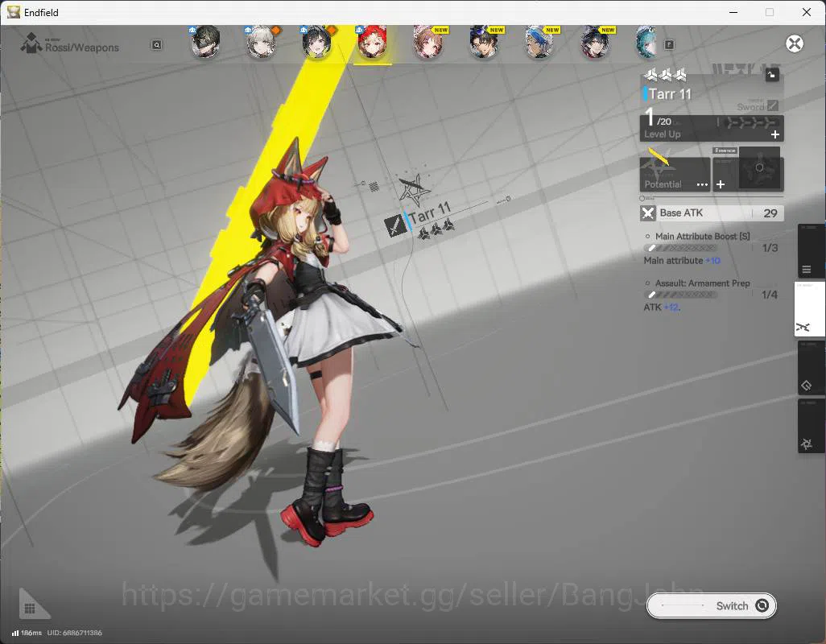Viewport: 826px width, 644px height.
Task: Click the Switch weapon button
Action: pos(711,606)
